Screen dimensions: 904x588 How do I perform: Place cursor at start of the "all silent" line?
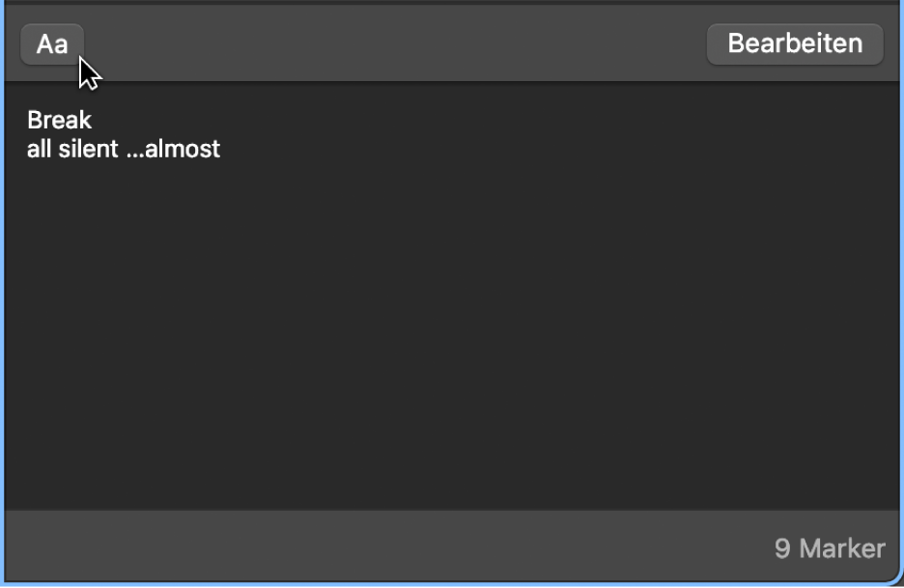27,150
